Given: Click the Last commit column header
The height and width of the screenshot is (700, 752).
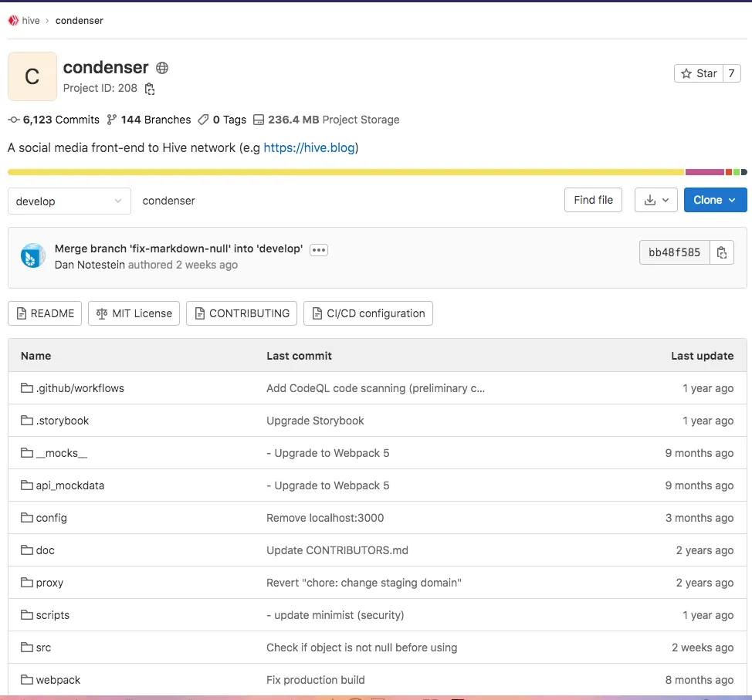Looking at the screenshot, I should (299, 356).
